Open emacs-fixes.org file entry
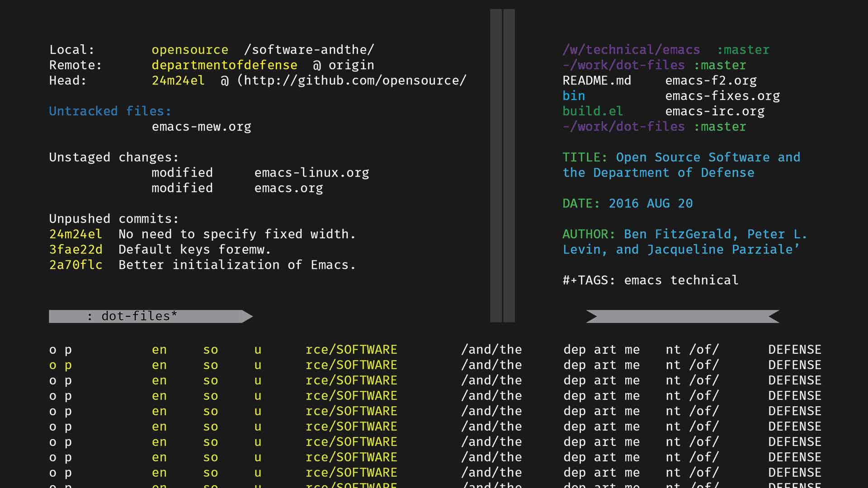The image size is (868, 488). (722, 96)
